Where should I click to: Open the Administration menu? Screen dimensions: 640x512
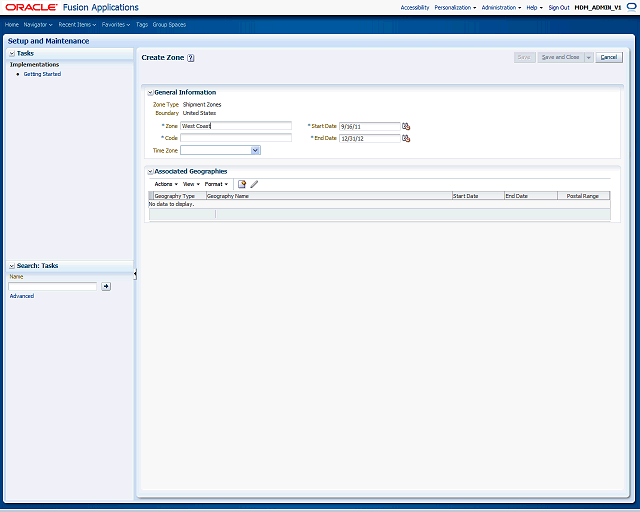tap(501, 7)
